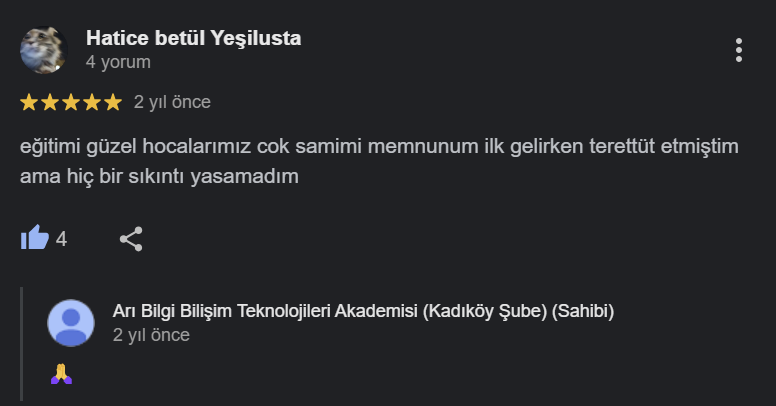Click the "(Sahibi)" owner label
The image size is (776, 406).
point(583,311)
